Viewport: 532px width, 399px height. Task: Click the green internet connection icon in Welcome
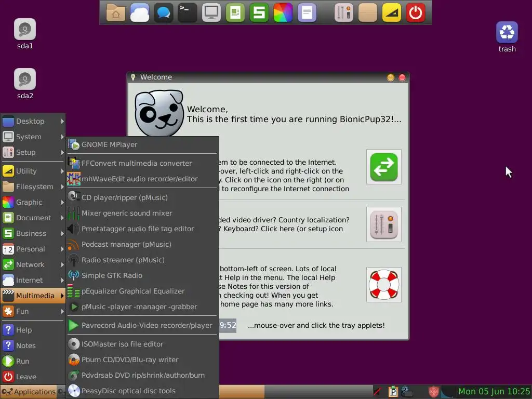[384, 167]
